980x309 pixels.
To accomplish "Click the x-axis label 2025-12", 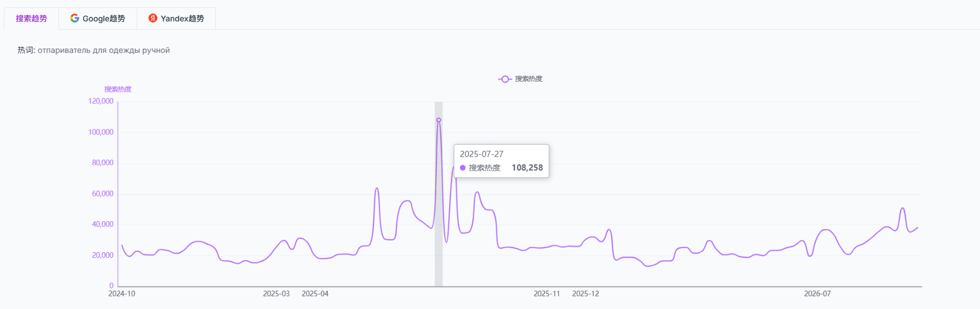I will pyautogui.click(x=586, y=294).
